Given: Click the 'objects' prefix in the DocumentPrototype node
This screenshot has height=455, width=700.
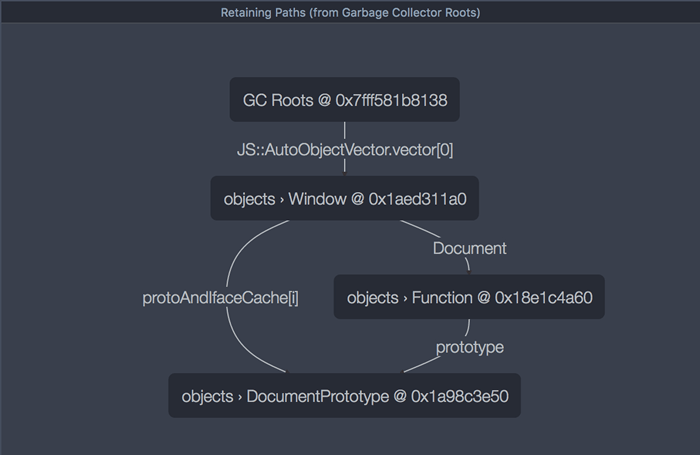Looking at the screenshot, I should coord(207,397).
